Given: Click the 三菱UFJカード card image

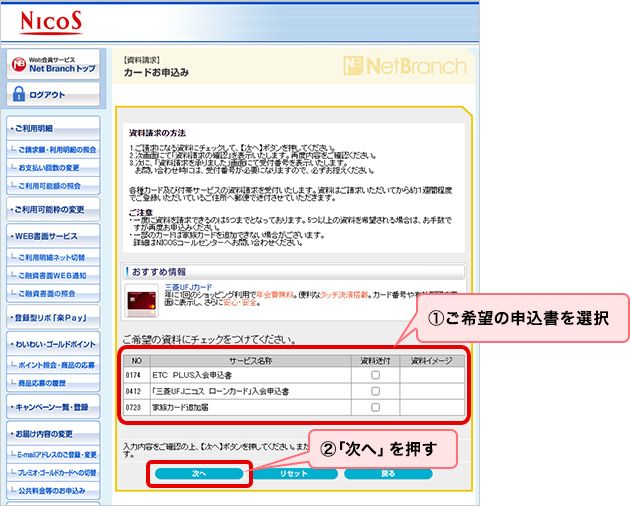Looking at the screenshot, I should pos(138,298).
